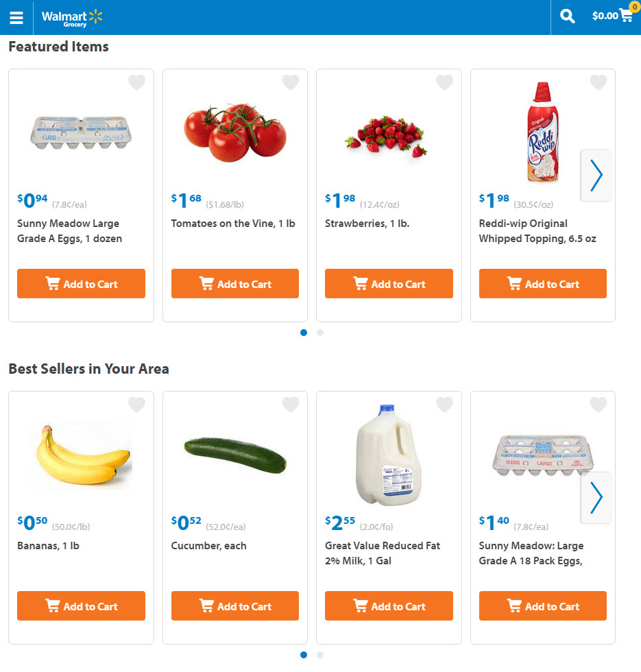This screenshot has height=672, width=641.
Task: Click the heart icon on the Bananas card
Action: [x=137, y=405]
